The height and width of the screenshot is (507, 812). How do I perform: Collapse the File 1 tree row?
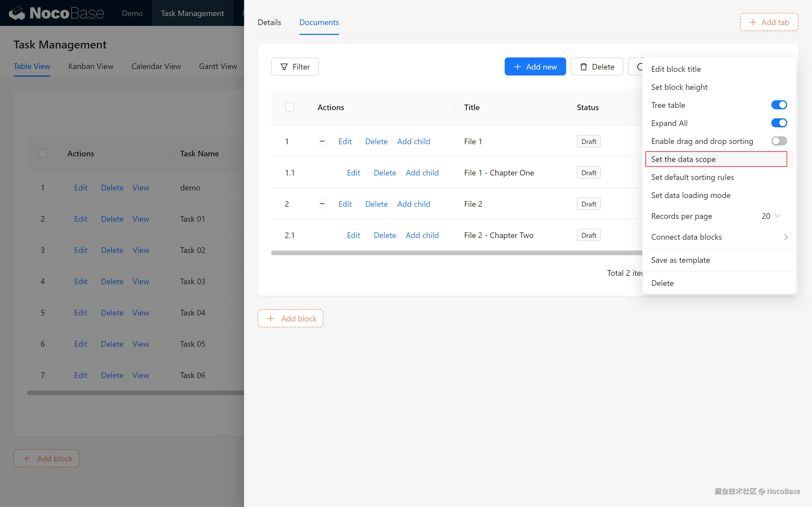pyautogui.click(x=322, y=141)
